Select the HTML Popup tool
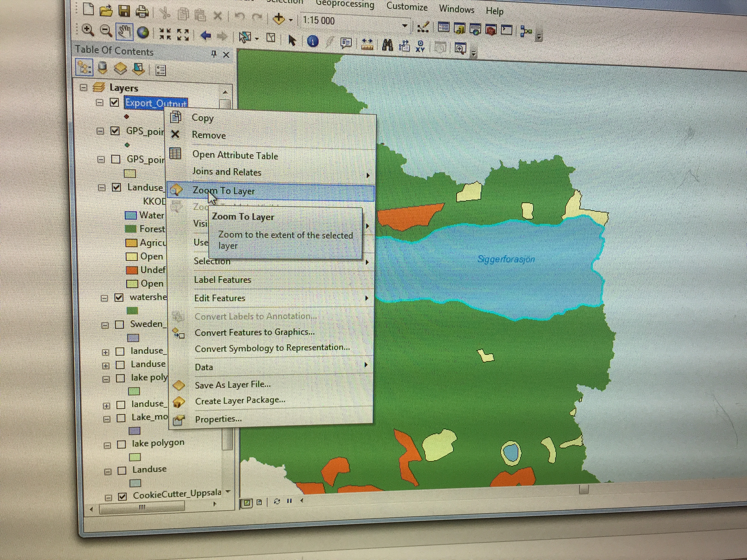Screen dimensions: 747x560 point(346,43)
